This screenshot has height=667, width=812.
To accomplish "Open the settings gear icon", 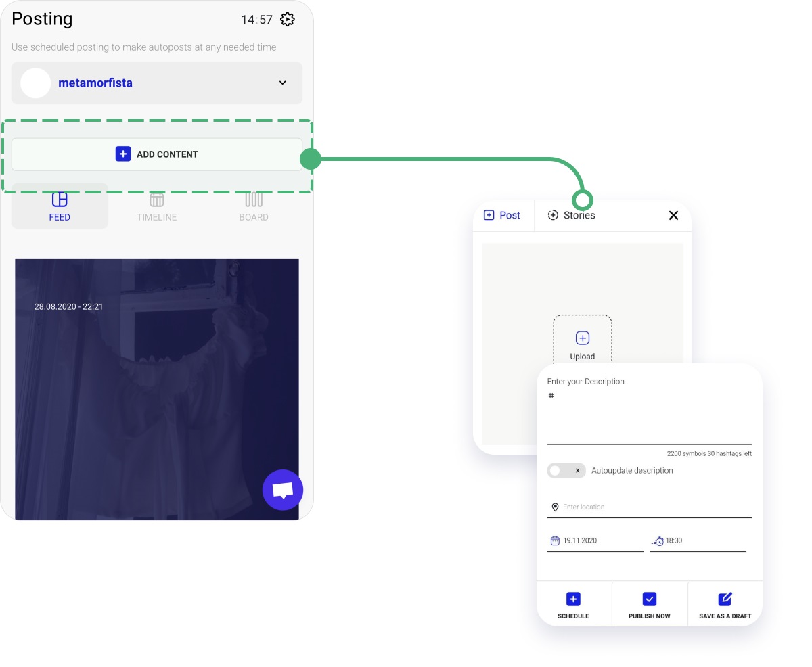I will [288, 20].
